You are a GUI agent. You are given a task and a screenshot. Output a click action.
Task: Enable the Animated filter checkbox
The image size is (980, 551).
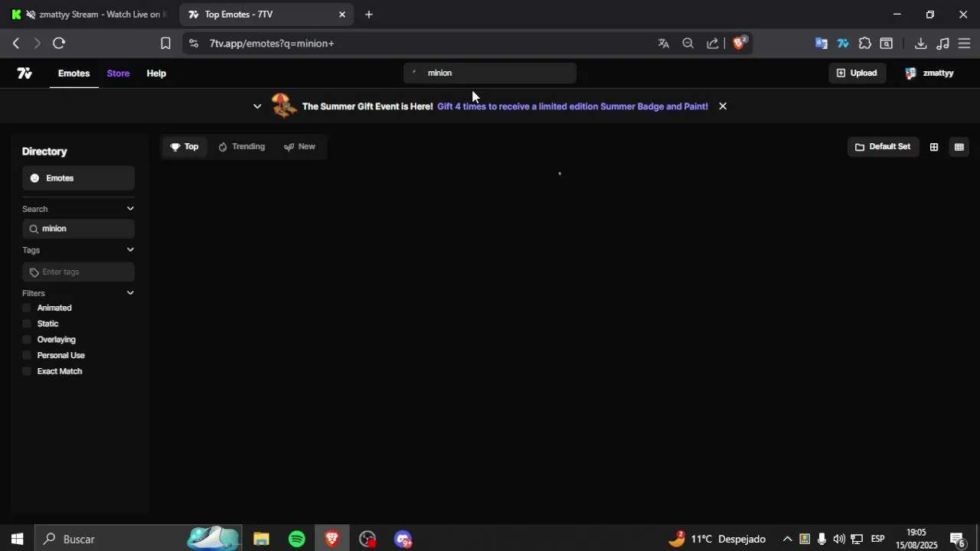click(x=27, y=308)
